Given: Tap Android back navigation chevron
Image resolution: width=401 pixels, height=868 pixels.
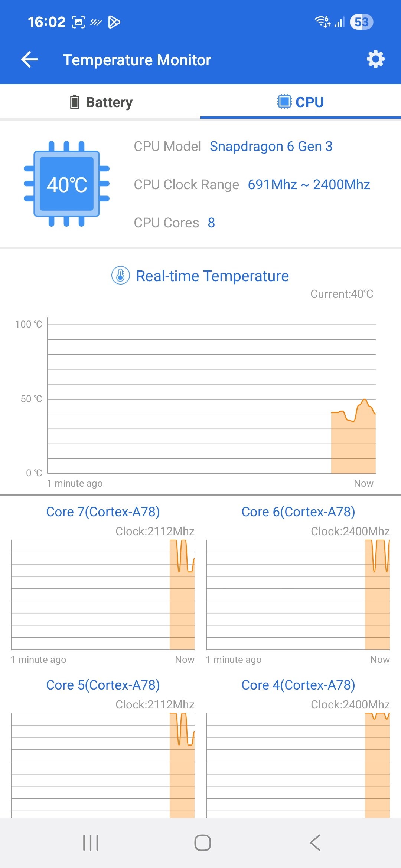Looking at the screenshot, I should [x=315, y=843].
